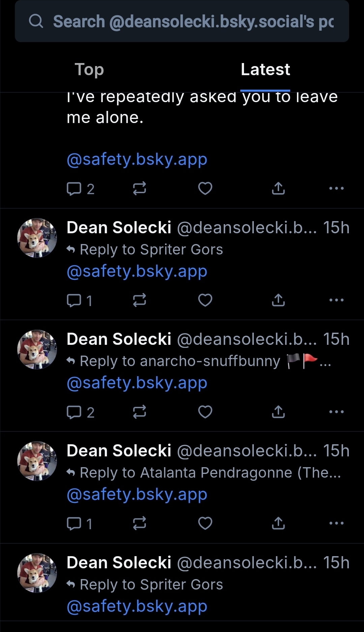Open the @safety.bsky.app mention in anarcho-snuffbunny reply
364x632 pixels.
pyautogui.click(x=137, y=383)
